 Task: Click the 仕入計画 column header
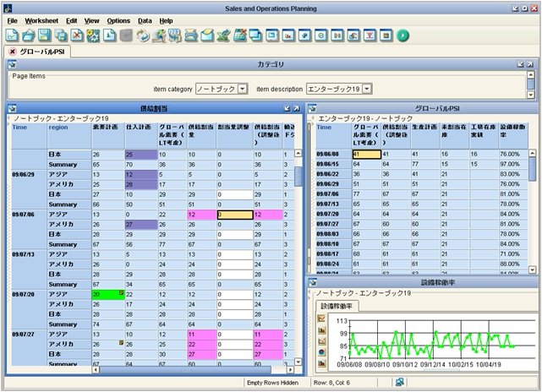[x=141, y=136]
